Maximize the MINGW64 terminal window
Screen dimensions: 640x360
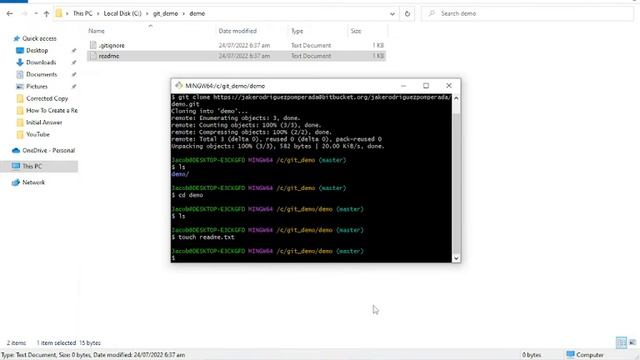click(426, 86)
